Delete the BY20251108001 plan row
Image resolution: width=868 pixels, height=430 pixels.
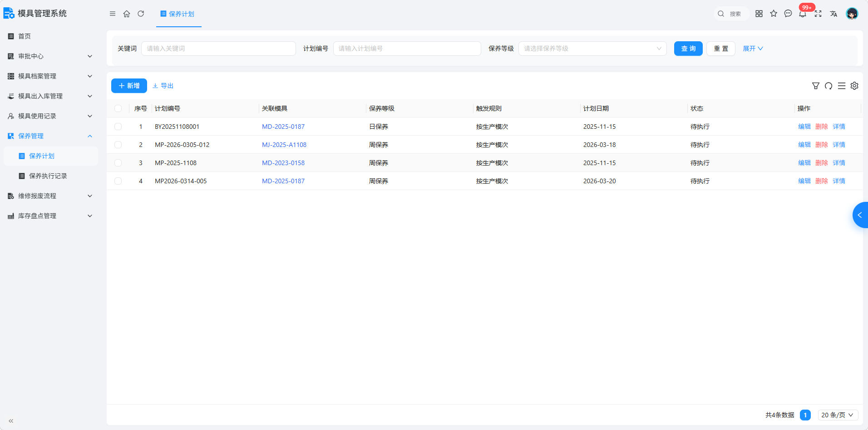coord(822,127)
